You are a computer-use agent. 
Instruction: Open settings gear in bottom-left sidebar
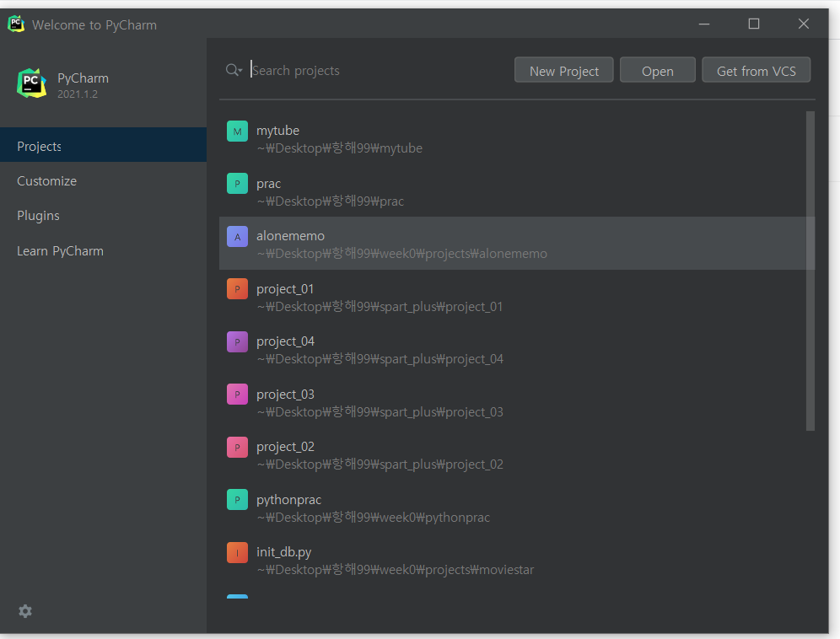pyautogui.click(x=25, y=611)
